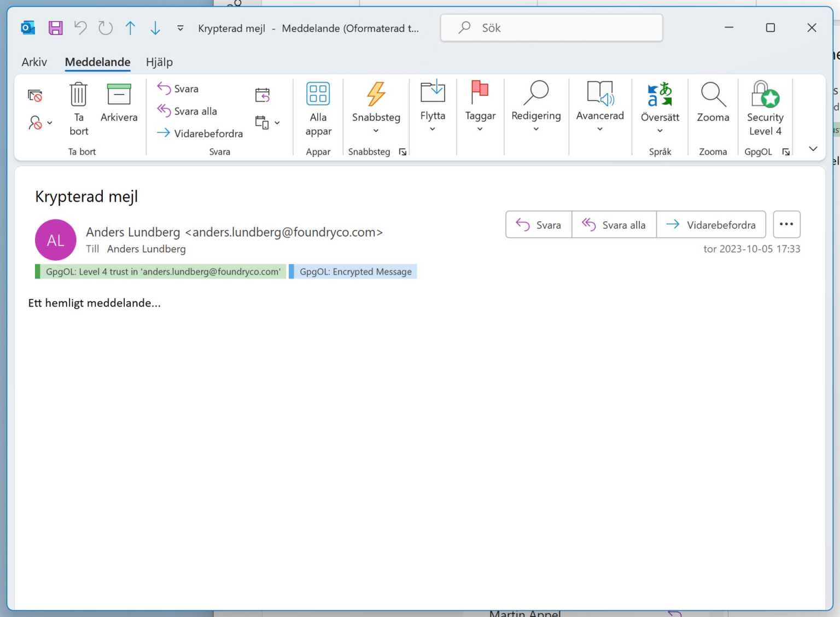Click the Vidarebefordra button

(711, 224)
